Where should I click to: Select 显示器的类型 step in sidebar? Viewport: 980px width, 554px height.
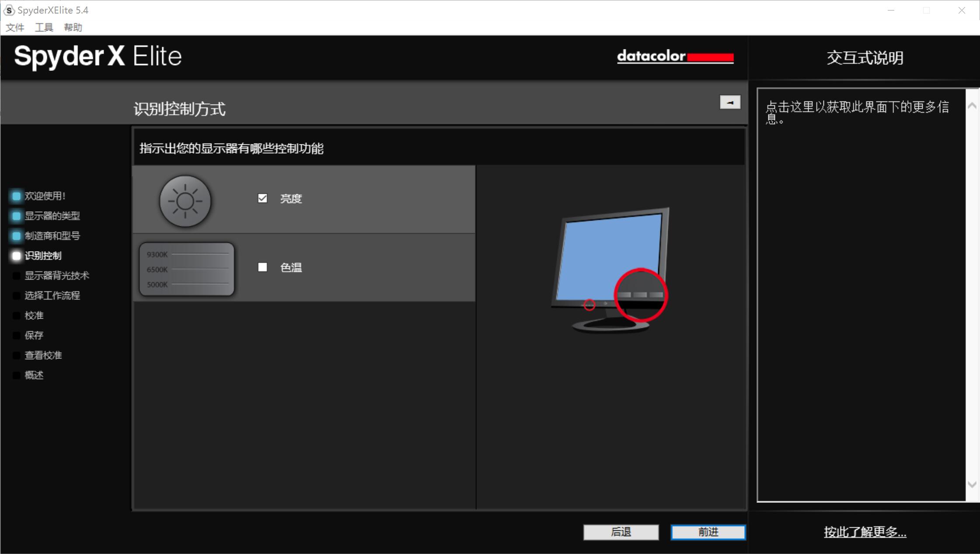pos(52,216)
